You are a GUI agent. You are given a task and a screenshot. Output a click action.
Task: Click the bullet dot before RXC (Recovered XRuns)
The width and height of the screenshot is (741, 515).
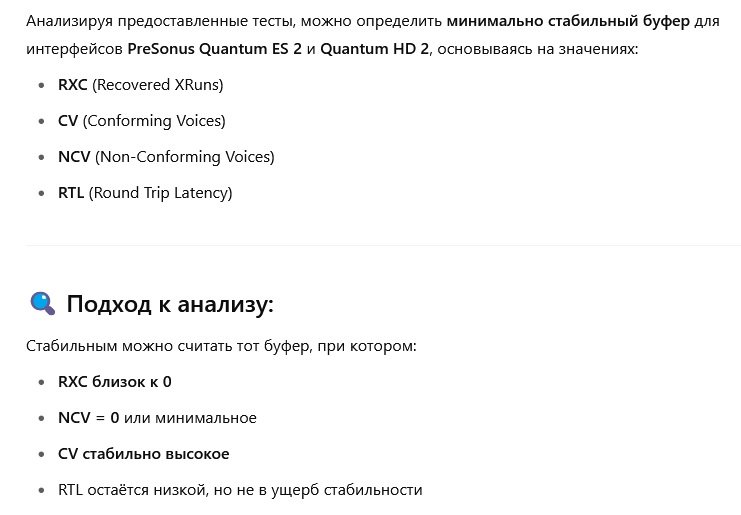click(42, 86)
